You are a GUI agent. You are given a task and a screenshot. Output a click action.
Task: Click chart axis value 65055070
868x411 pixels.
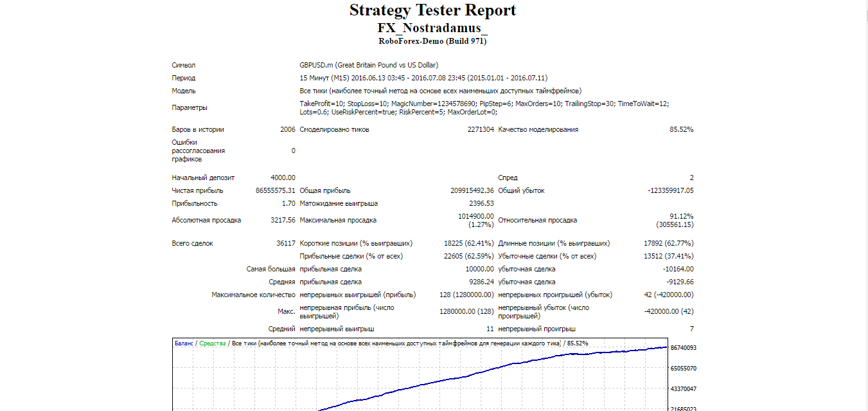click(685, 369)
